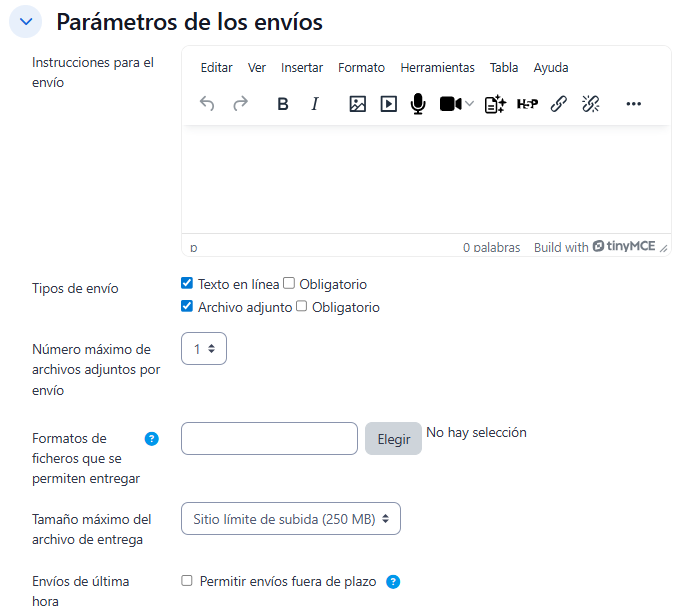Open the Insertar menu in the editor
This screenshot has height=615, width=684.
[x=302, y=68]
